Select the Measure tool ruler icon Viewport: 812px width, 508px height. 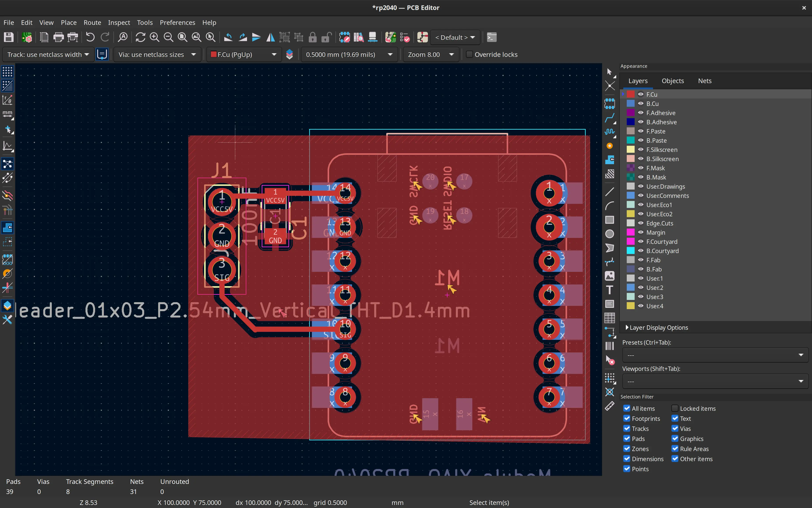click(x=609, y=406)
